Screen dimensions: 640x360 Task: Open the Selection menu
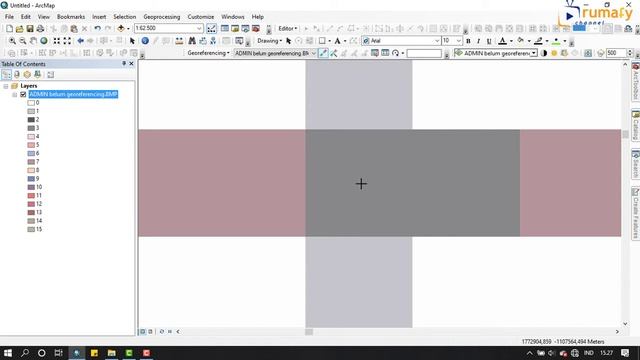(124, 17)
